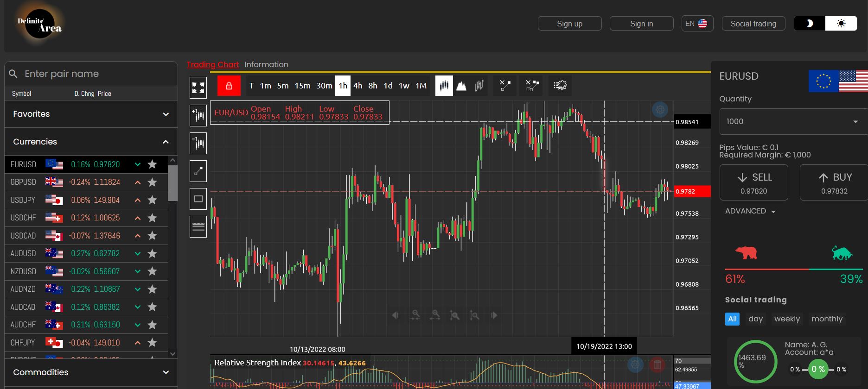Remove all drawings icon in toolbar
The image size is (868, 389).
tap(532, 86)
